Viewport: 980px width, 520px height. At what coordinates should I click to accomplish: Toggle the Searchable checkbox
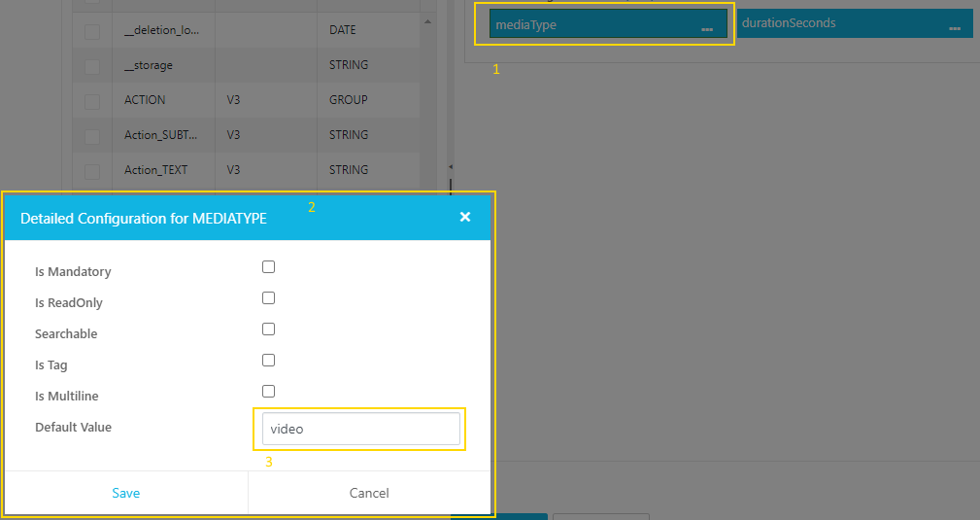(269, 329)
